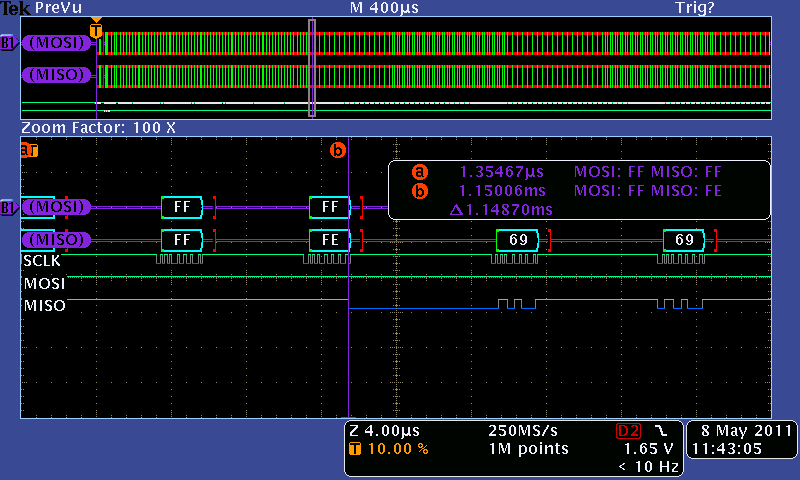Click B1 bus indicator in zoom view
This screenshot has width=800, height=480.
(x=9, y=208)
